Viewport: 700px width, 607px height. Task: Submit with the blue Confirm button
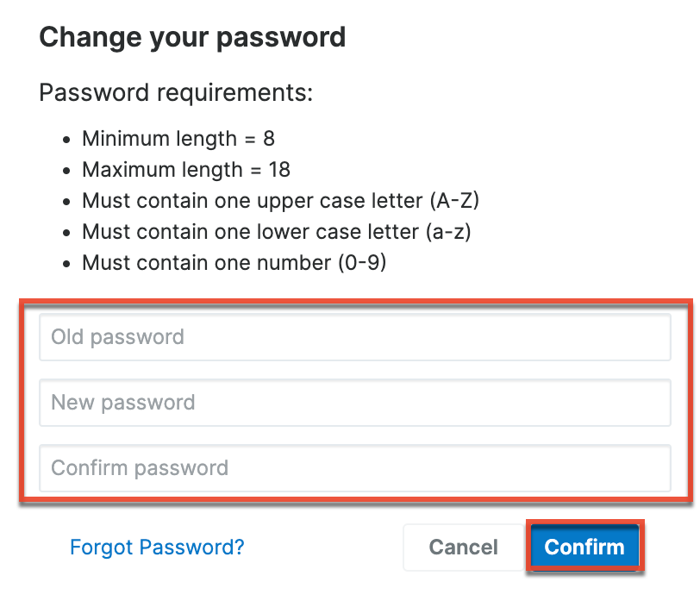click(x=584, y=547)
